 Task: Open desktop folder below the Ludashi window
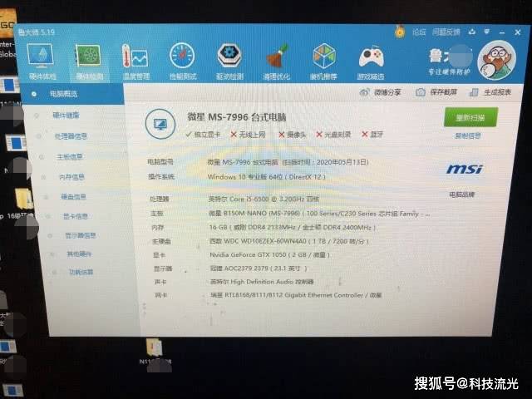(x=154, y=352)
